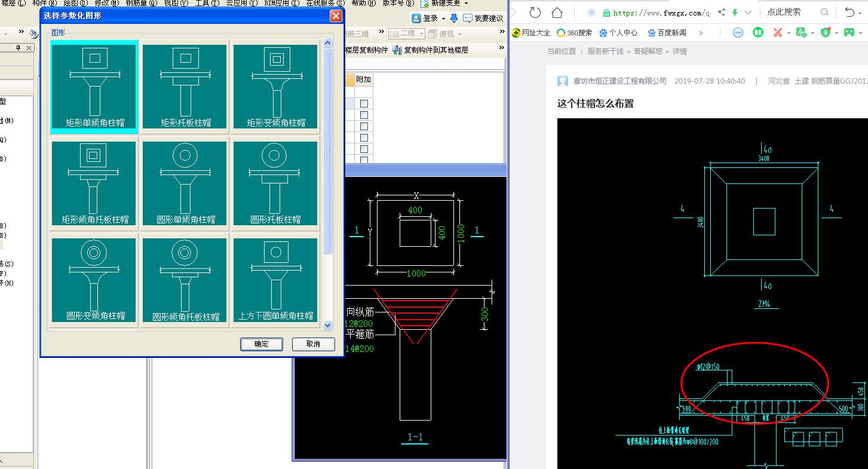Tick the fourth 附加 column checkbox

364,138
